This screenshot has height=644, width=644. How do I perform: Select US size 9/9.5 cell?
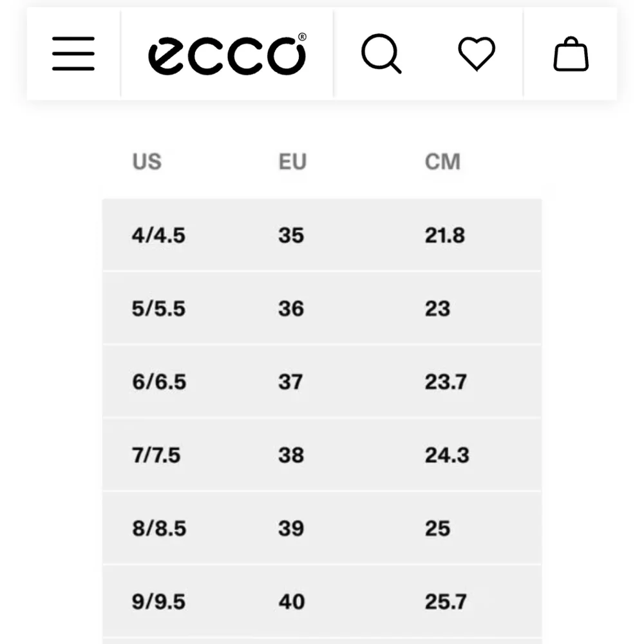(x=158, y=601)
